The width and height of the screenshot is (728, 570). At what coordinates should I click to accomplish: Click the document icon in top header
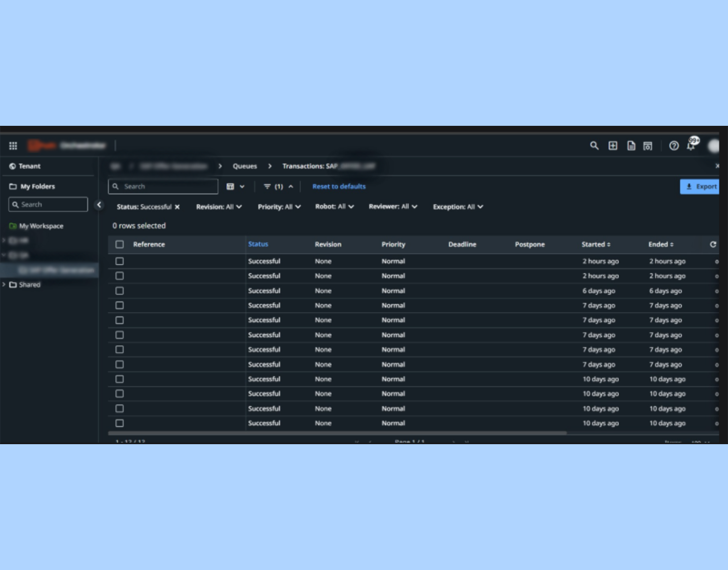tap(631, 146)
